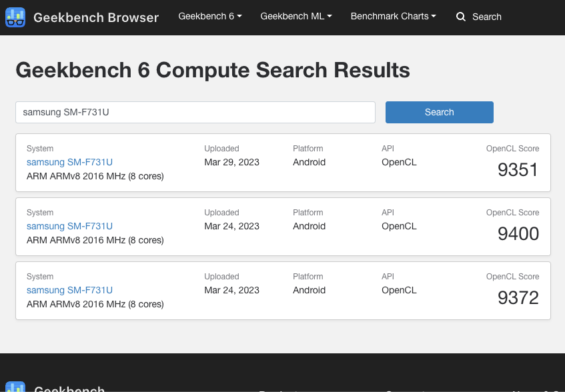Click OpenCL API value in 9400 result
Image resolution: width=565 pixels, height=392 pixels.
point(399,227)
